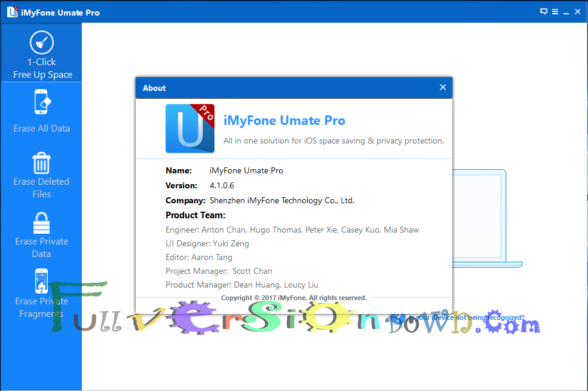Open Erase Private Data padlock icon

42,223
